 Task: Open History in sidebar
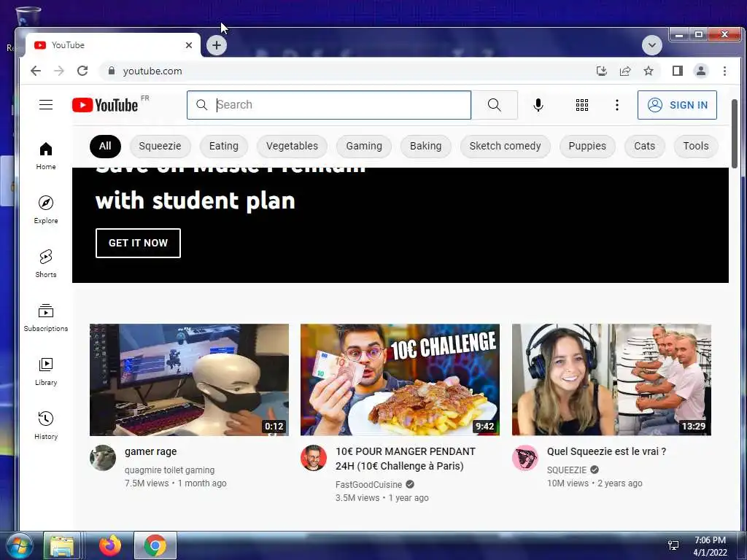click(46, 425)
